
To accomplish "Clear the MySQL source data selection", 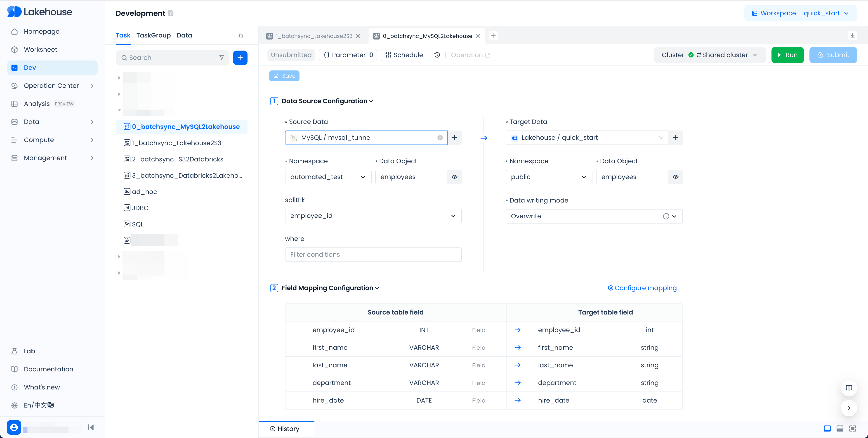I will pyautogui.click(x=440, y=138).
